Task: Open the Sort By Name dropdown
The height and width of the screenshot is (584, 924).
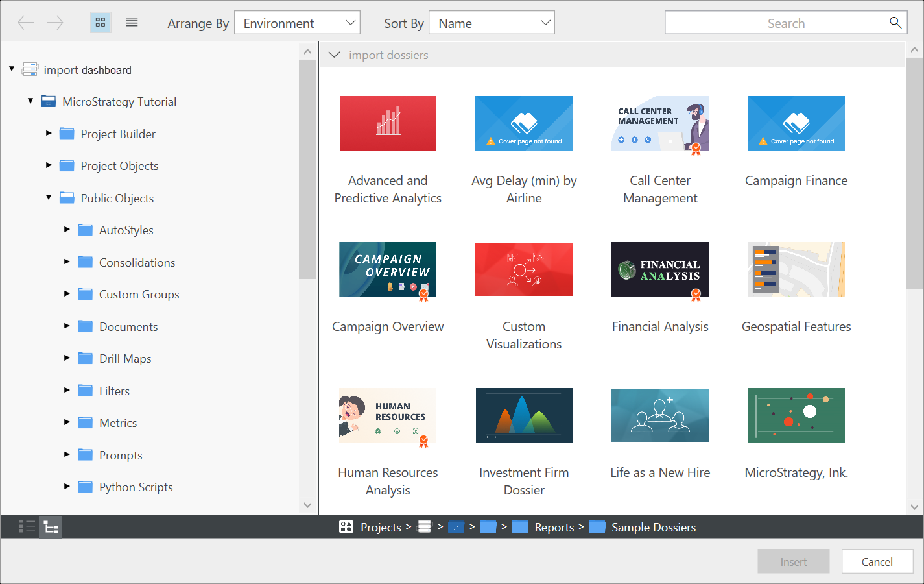Action: pos(492,23)
